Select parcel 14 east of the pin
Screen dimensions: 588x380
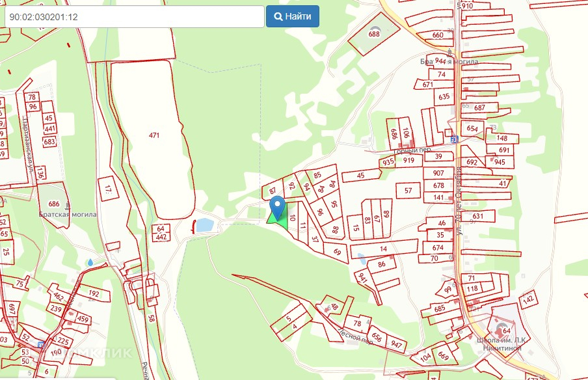(383, 249)
